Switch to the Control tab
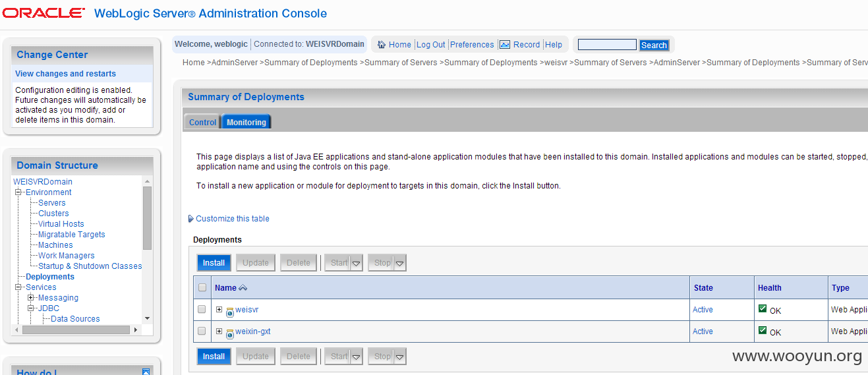Viewport: 868px width, 375px height. point(202,122)
